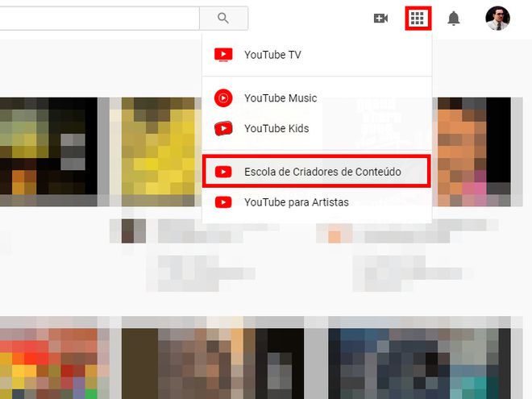
Task: Open YouTube Kids menu entry
Action: pyautogui.click(x=317, y=129)
